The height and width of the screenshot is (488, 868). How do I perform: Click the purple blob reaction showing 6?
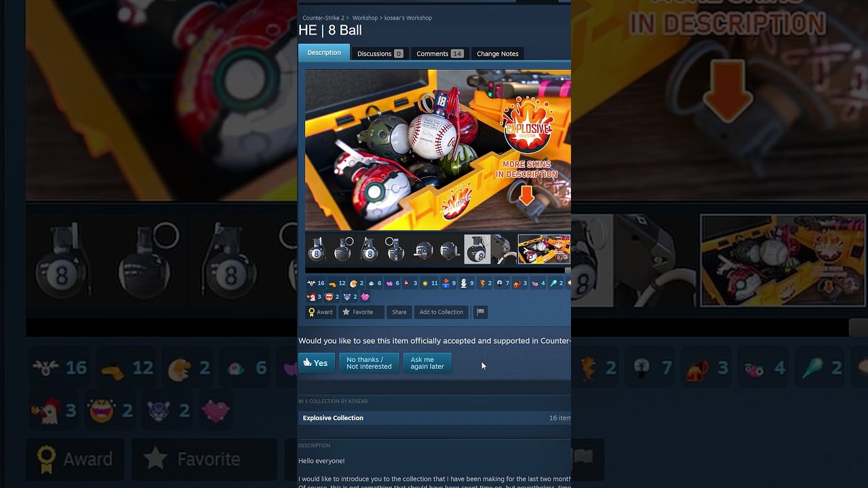point(393,283)
